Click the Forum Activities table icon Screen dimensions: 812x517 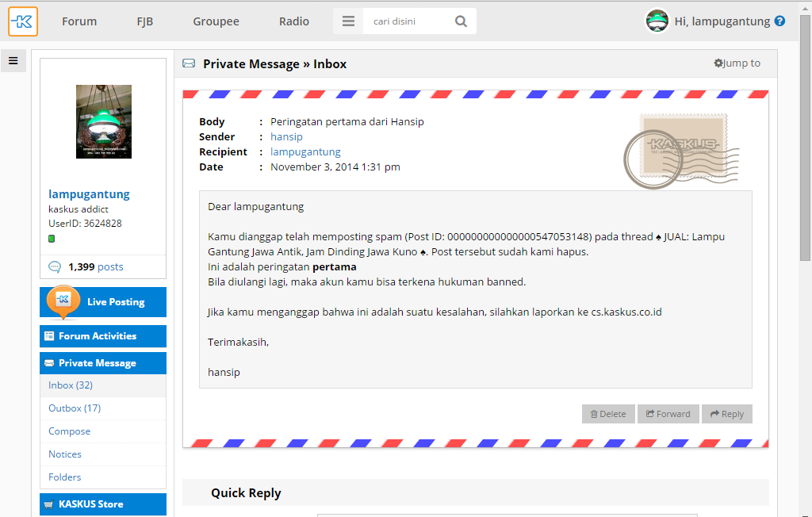49,336
